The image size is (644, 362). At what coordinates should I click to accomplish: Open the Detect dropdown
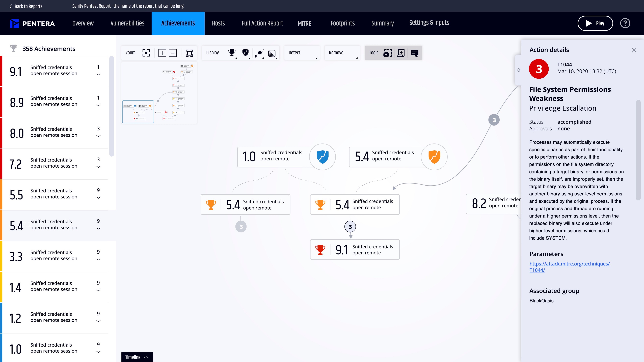tap(302, 53)
